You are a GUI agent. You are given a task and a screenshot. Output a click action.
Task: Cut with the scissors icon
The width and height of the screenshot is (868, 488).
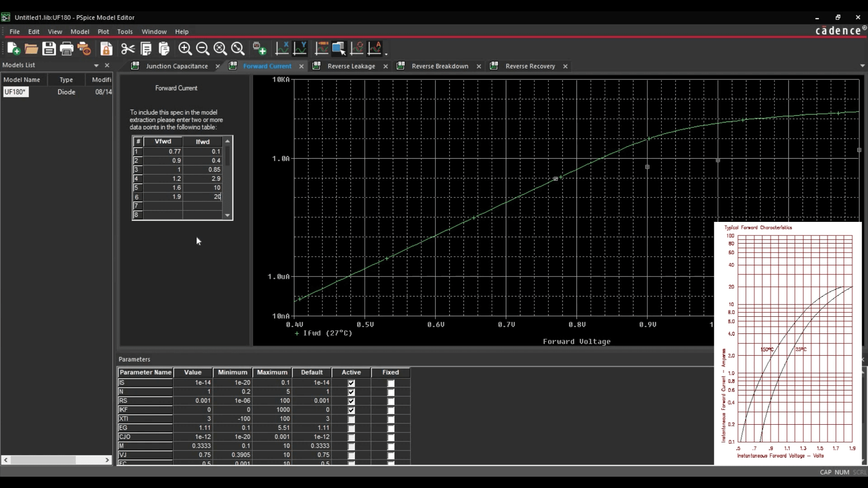pyautogui.click(x=128, y=48)
